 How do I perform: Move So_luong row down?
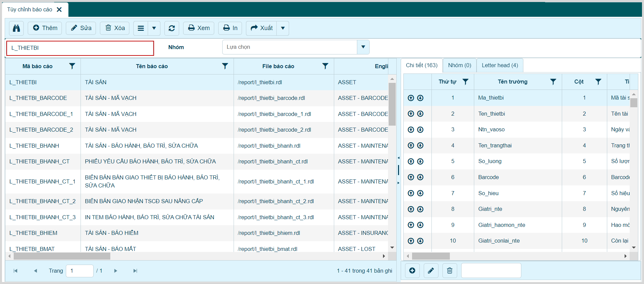coord(420,161)
